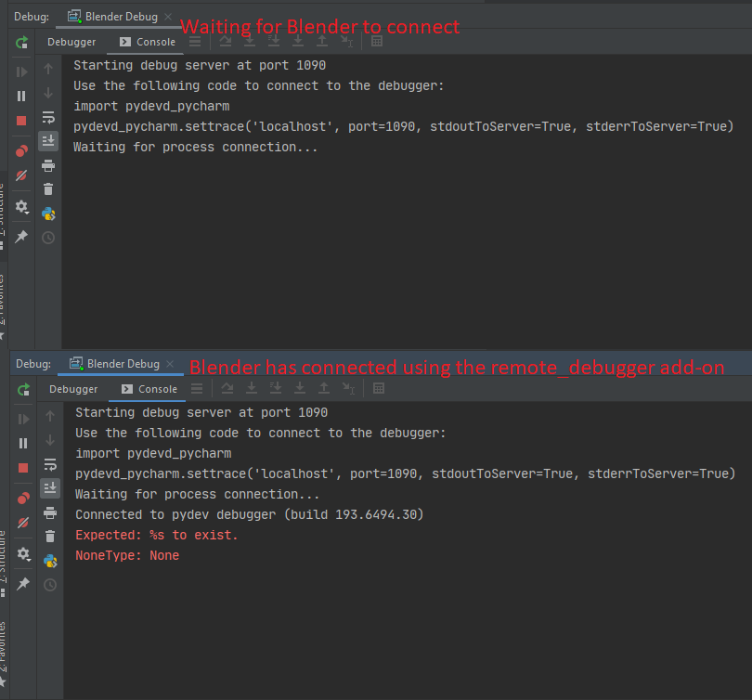Mute all breakpoints
This screenshot has height=700, width=752.
tap(20, 175)
